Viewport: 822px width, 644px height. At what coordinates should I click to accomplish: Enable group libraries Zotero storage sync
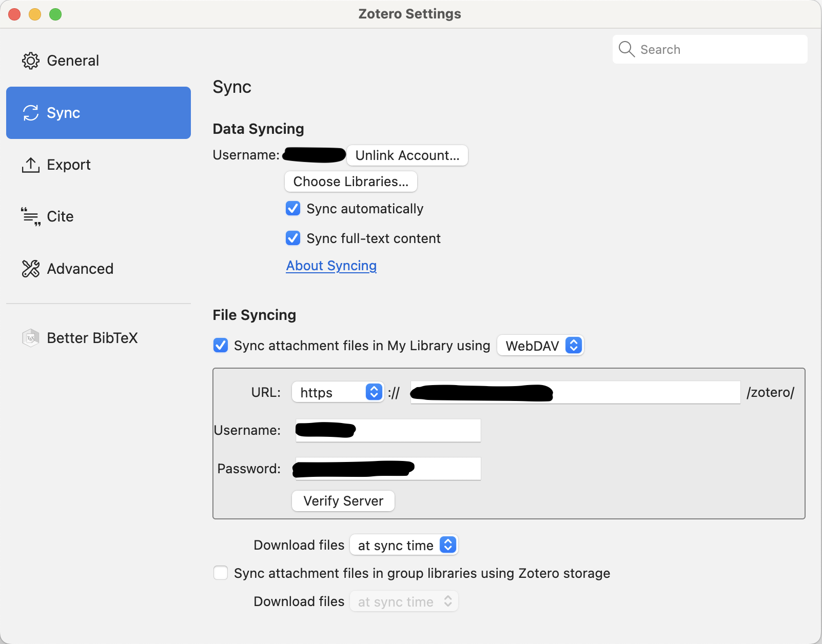click(x=221, y=573)
